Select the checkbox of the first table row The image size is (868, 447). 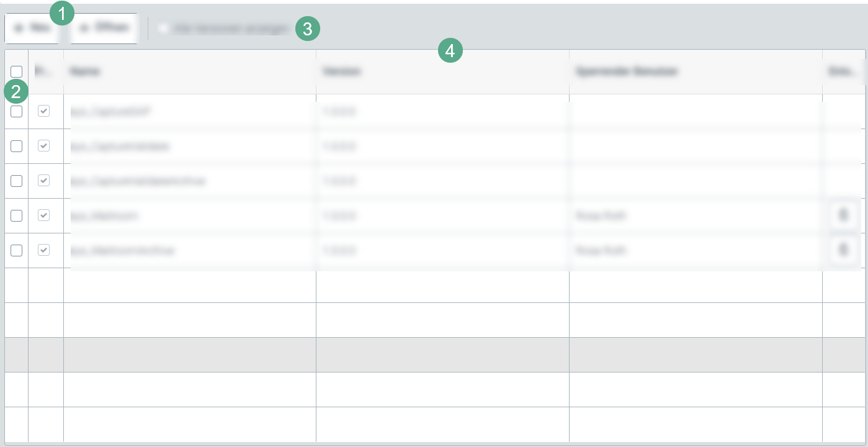(16, 112)
